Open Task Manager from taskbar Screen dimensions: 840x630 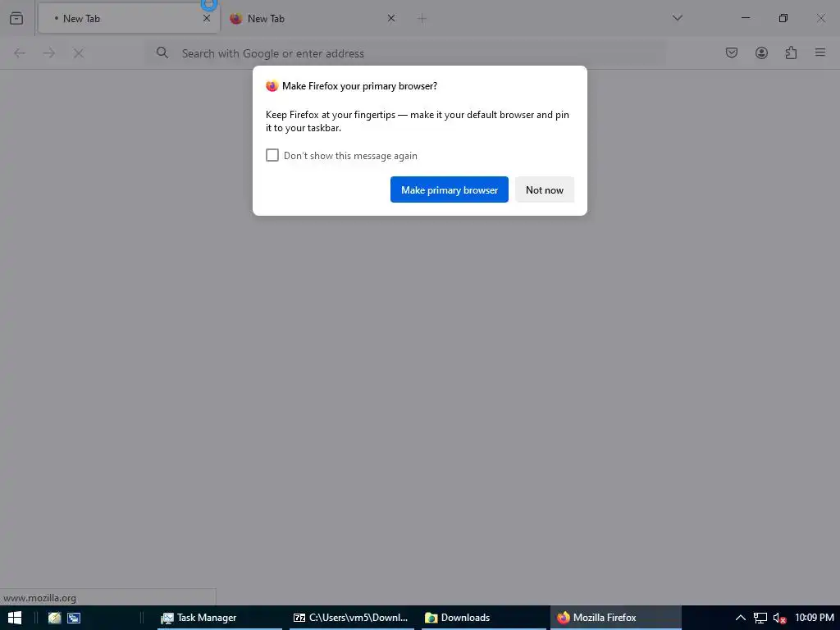220,618
